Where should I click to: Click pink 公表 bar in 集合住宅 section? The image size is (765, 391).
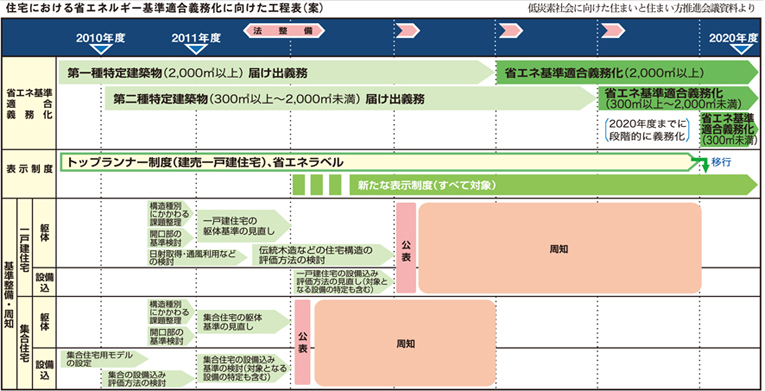tap(302, 342)
